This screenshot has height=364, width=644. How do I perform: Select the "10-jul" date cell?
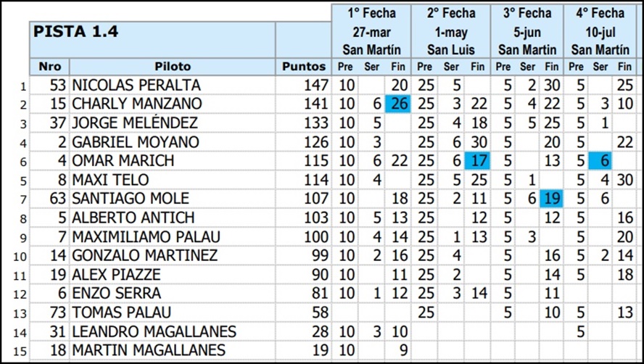coord(600,32)
